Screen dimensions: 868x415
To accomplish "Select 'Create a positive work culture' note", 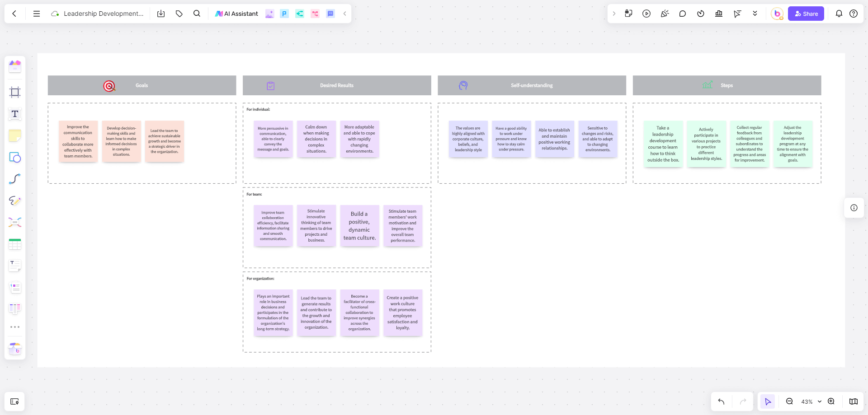I will point(402,312).
